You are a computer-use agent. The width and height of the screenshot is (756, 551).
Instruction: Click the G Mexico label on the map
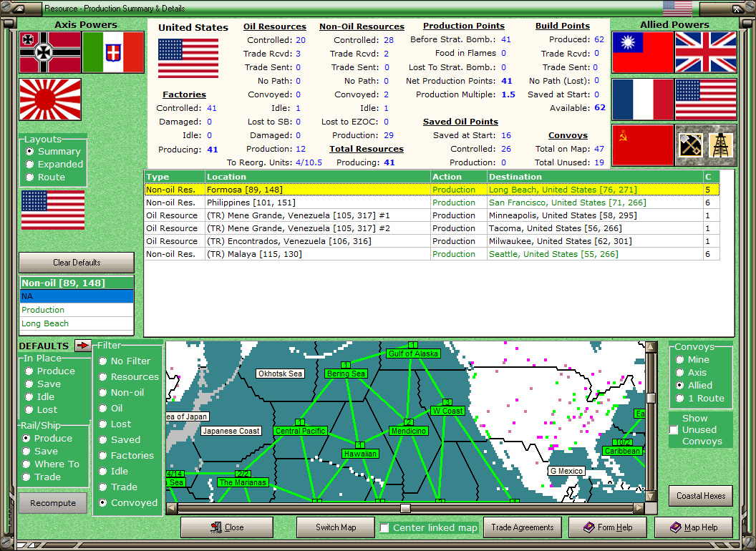coord(566,471)
